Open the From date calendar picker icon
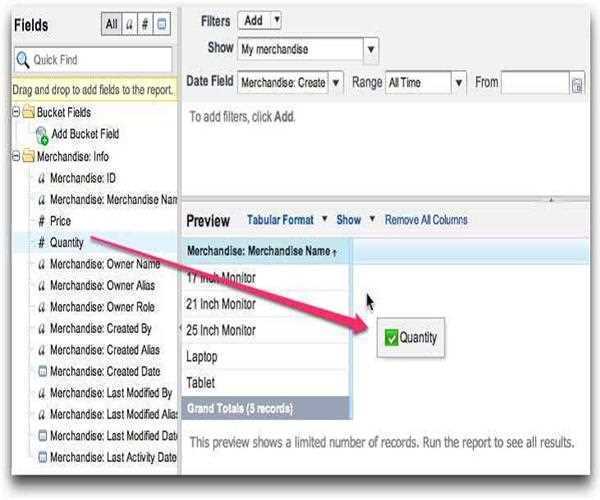 point(576,84)
